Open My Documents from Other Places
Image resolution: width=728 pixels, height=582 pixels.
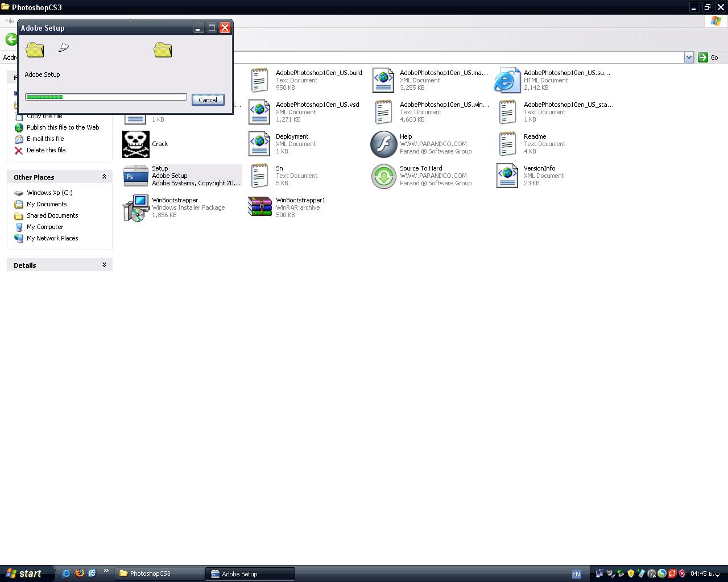coord(47,204)
